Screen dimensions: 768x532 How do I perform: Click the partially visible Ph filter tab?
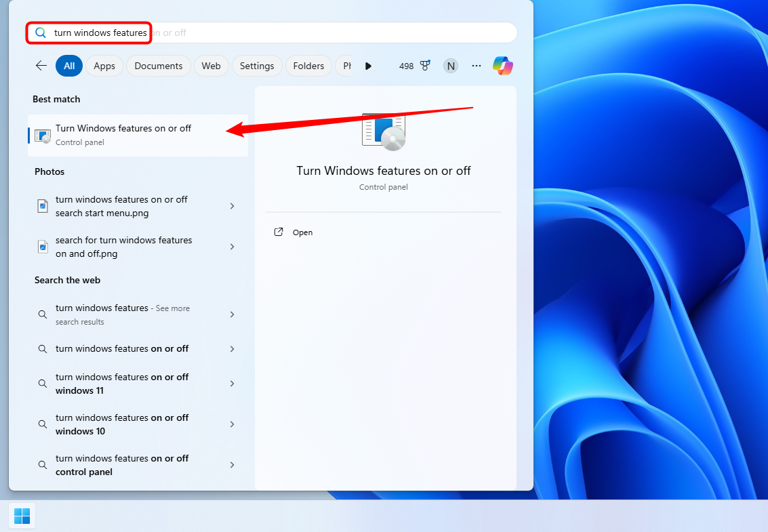click(x=344, y=66)
